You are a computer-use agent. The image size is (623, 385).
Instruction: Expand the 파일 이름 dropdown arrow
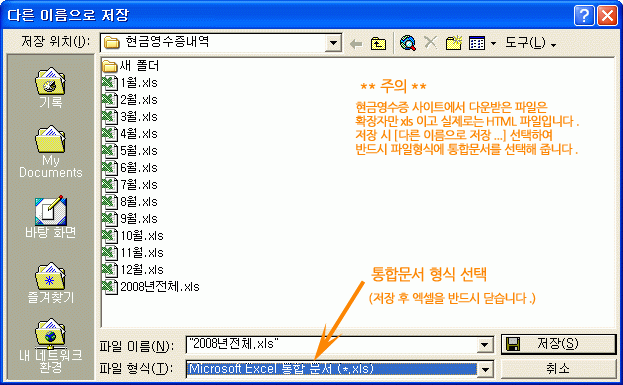485,345
